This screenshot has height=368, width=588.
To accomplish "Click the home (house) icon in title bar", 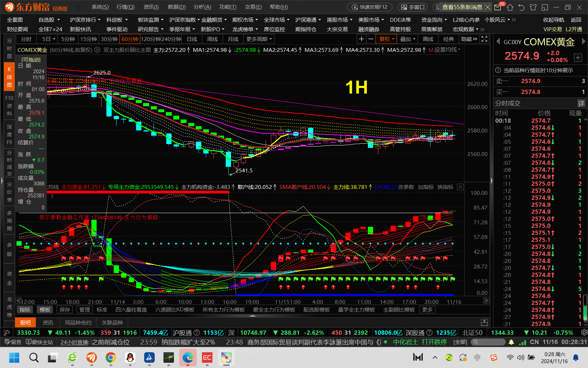I will [510, 7].
